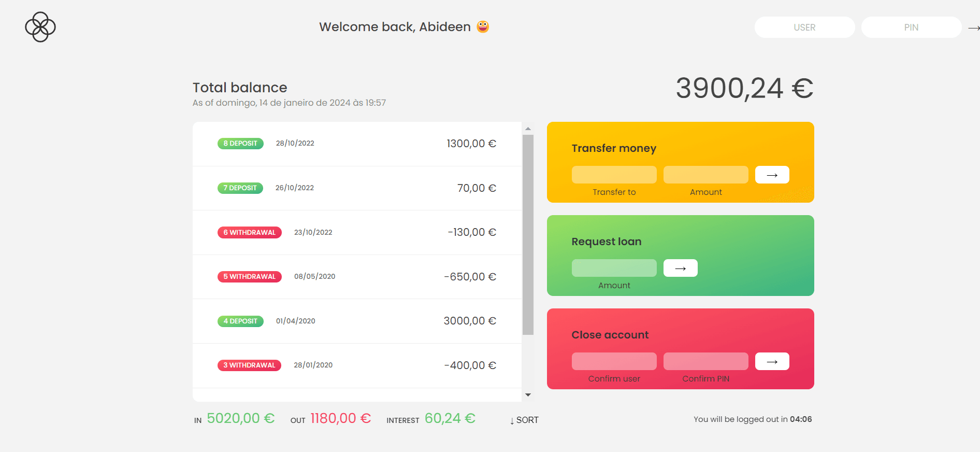Screen dimensions: 980x452
Task: Click the total balance 3900,24 €
Action: coord(744,88)
